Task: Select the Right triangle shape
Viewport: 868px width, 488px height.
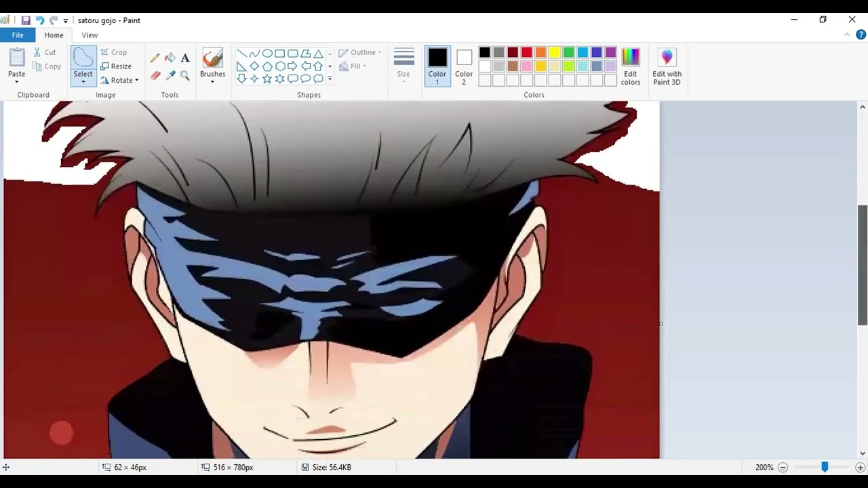Action: click(241, 66)
